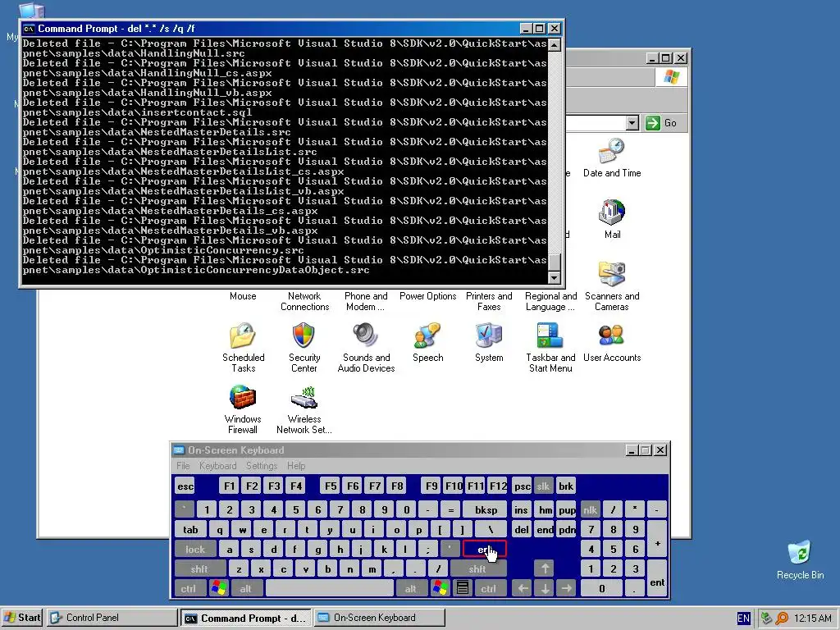The image size is (840, 630).
Task: Click Network Connections label
Action: 304,302
